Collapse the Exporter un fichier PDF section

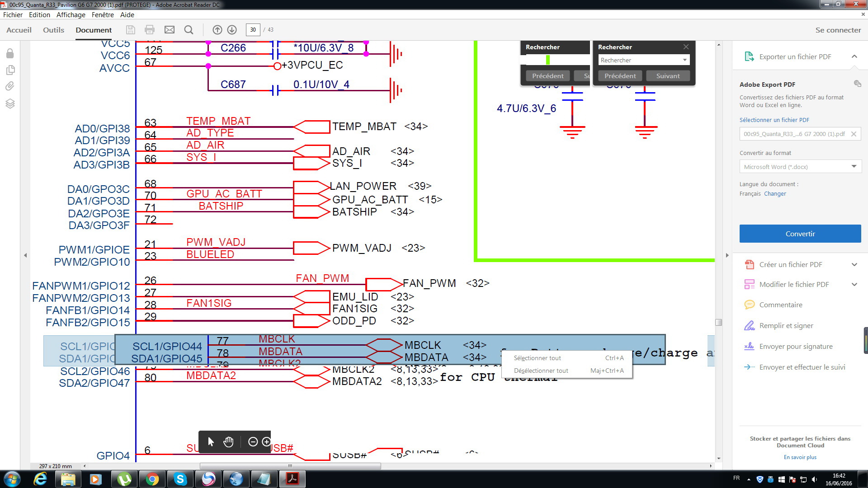pos(854,56)
